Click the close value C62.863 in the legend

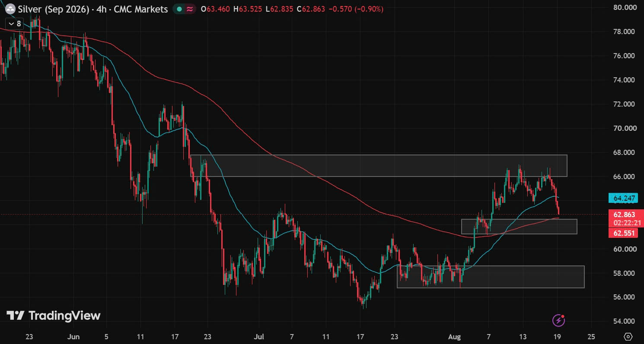(311, 9)
